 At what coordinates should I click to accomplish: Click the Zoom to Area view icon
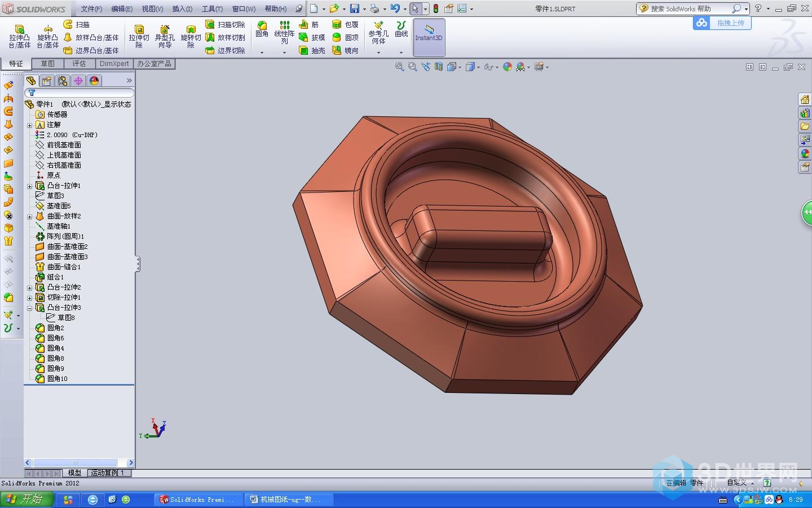[x=412, y=67]
